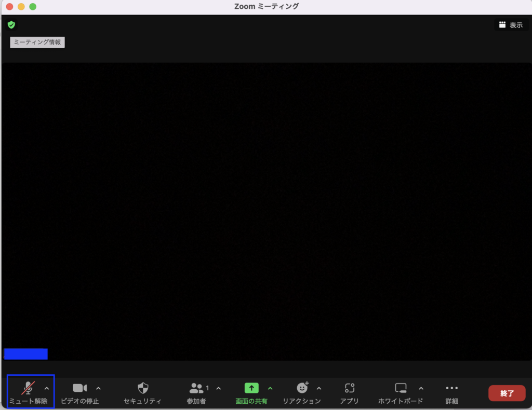Viewport: 532px width, 410px height.
Task: Stop video with the camera icon
Action: point(79,388)
